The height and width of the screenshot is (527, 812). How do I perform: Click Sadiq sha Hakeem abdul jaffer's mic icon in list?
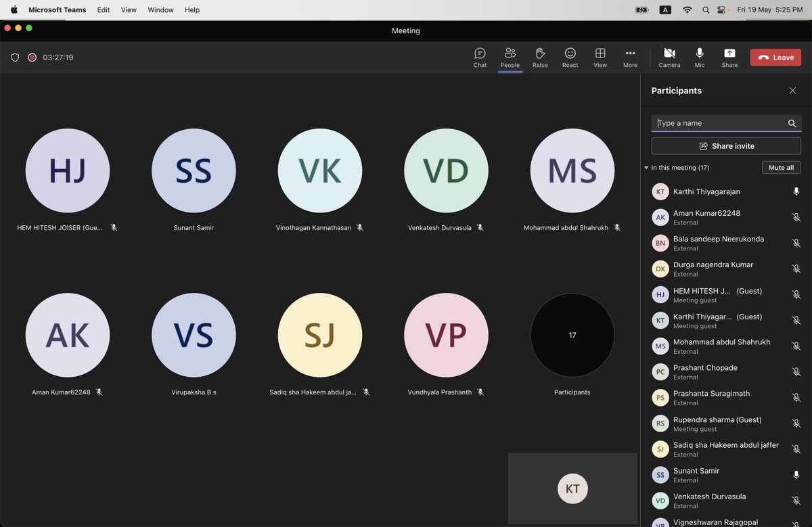[796, 449]
